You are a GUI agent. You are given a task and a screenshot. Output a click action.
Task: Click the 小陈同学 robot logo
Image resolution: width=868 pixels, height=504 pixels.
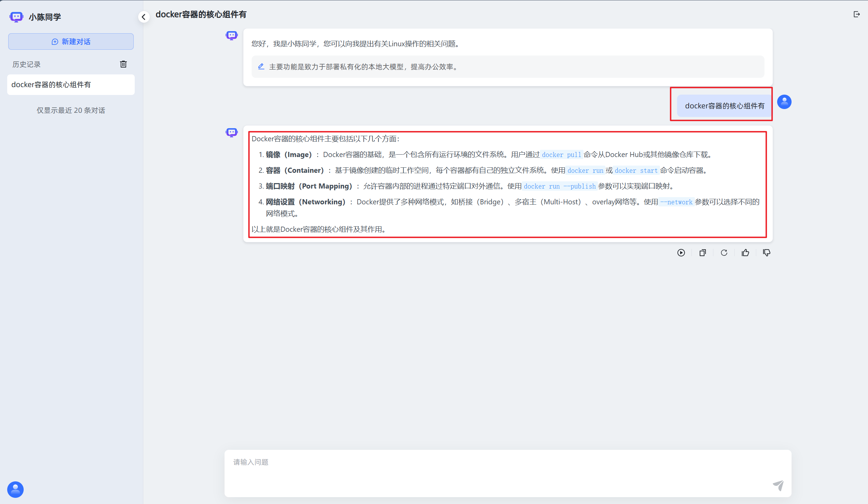16,17
